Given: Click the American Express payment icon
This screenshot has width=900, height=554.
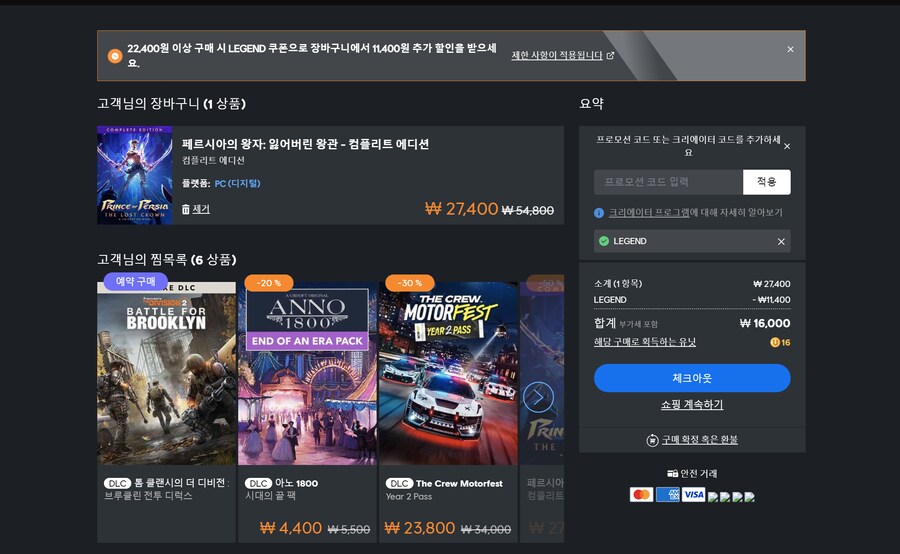Looking at the screenshot, I should tap(668, 494).
